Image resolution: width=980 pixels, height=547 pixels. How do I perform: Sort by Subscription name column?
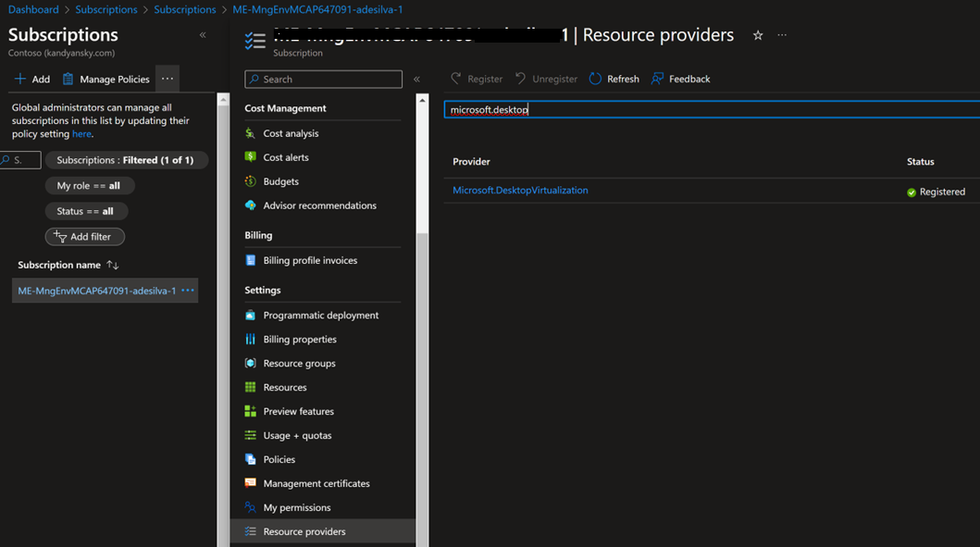[x=68, y=265]
